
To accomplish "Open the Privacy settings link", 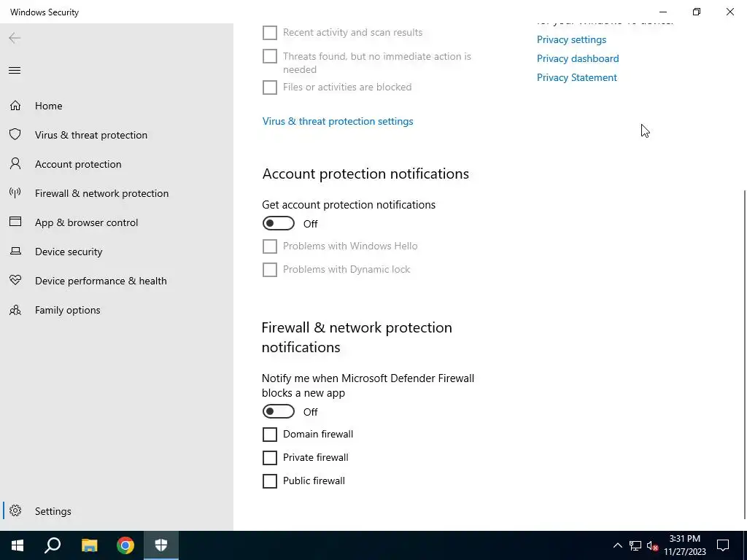I will 571,39.
